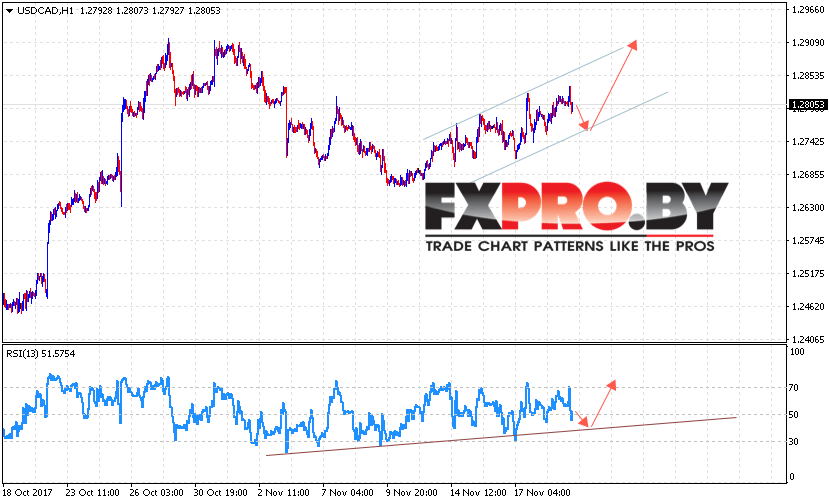
Task: Select the OHLC values 1.27928 1.28073 1.27927 1.28053
Action: point(150,11)
